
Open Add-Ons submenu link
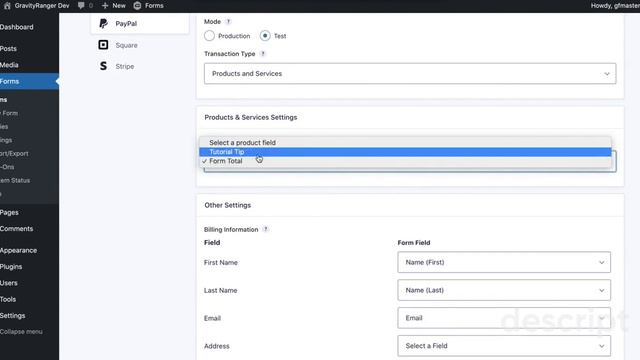pyautogui.click(x=7, y=167)
